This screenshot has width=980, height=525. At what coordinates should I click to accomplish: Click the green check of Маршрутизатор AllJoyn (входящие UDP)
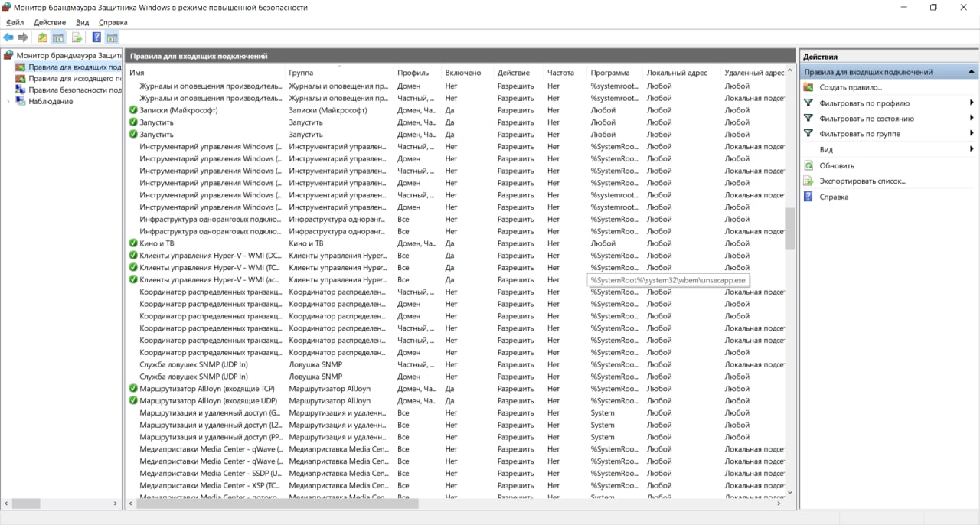[x=133, y=400]
